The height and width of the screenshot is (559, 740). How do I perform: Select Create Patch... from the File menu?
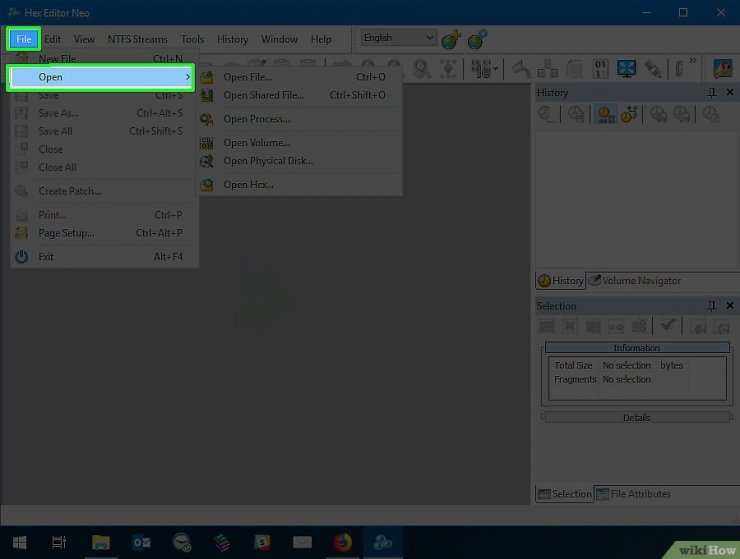pyautogui.click(x=103, y=191)
